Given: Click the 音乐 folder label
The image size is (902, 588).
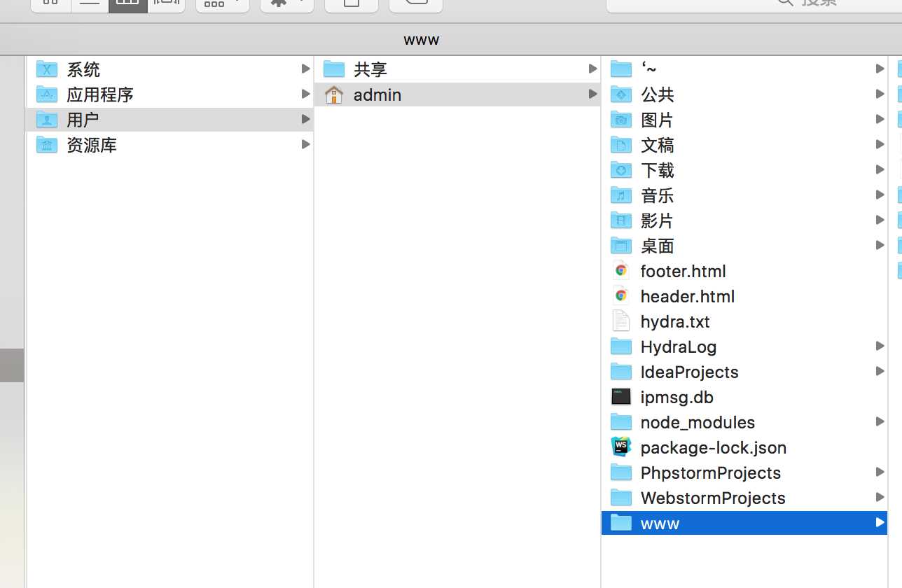Looking at the screenshot, I should click(657, 195).
